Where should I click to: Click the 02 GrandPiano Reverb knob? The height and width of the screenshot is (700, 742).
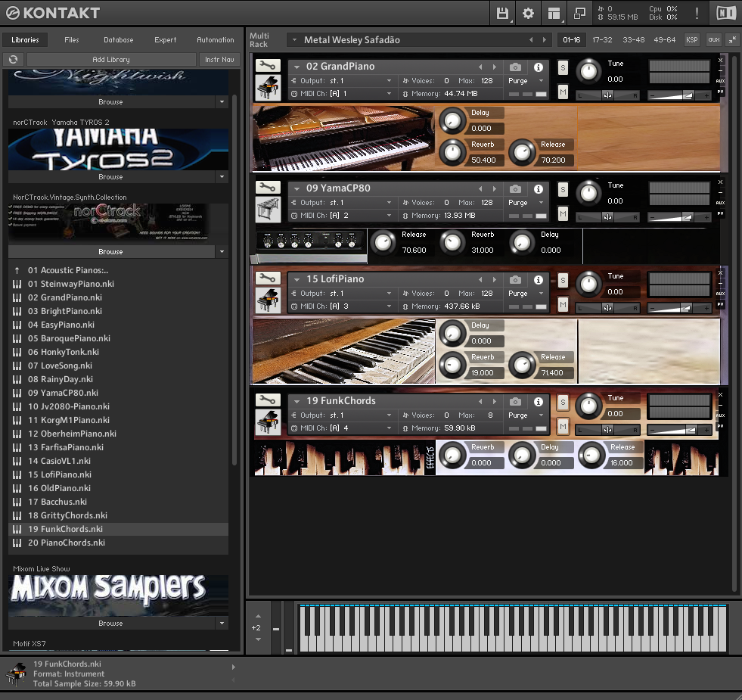[452, 152]
